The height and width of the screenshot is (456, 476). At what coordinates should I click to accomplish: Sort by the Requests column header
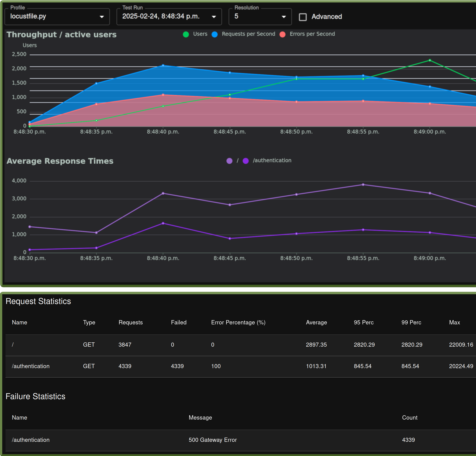[x=130, y=322]
